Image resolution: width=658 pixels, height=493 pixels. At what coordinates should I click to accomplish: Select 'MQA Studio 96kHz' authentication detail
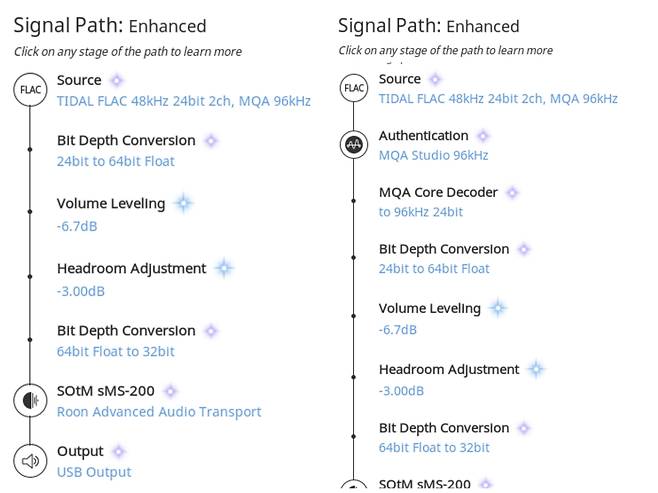[x=433, y=155]
